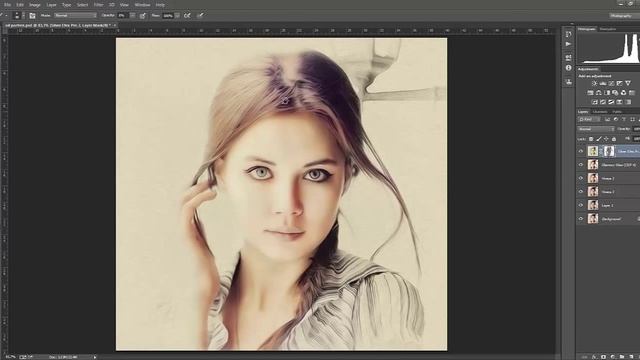Add a Brightness/Contrast adjustment
Screen dimensions: 640x360
coord(594,83)
